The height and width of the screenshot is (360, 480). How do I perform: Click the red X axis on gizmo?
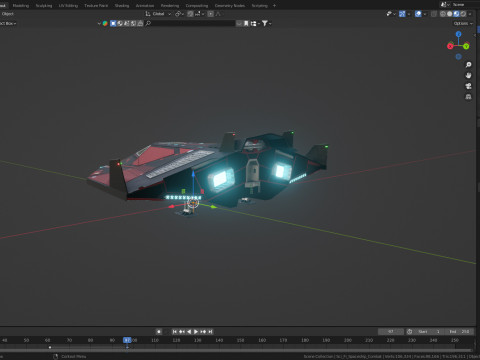click(x=450, y=46)
